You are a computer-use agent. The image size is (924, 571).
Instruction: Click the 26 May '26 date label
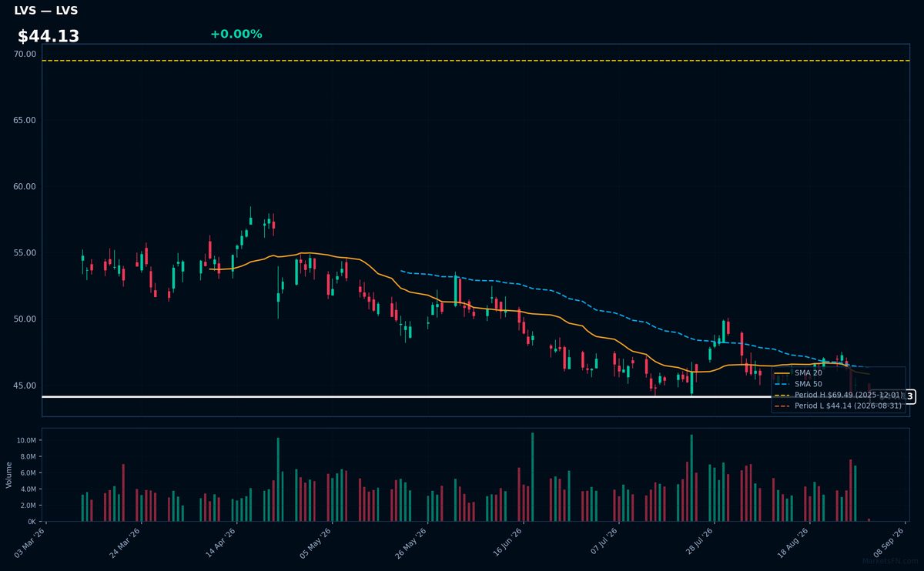click(413, 542)
